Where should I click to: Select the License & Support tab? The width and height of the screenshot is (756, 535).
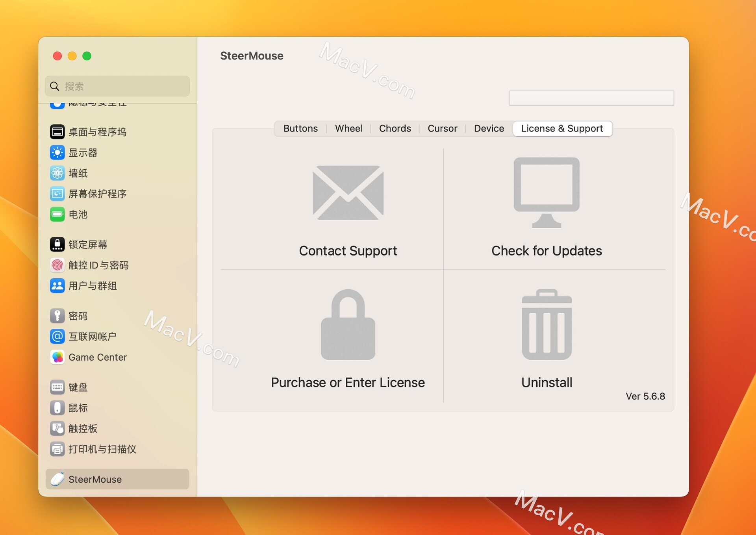562,129
